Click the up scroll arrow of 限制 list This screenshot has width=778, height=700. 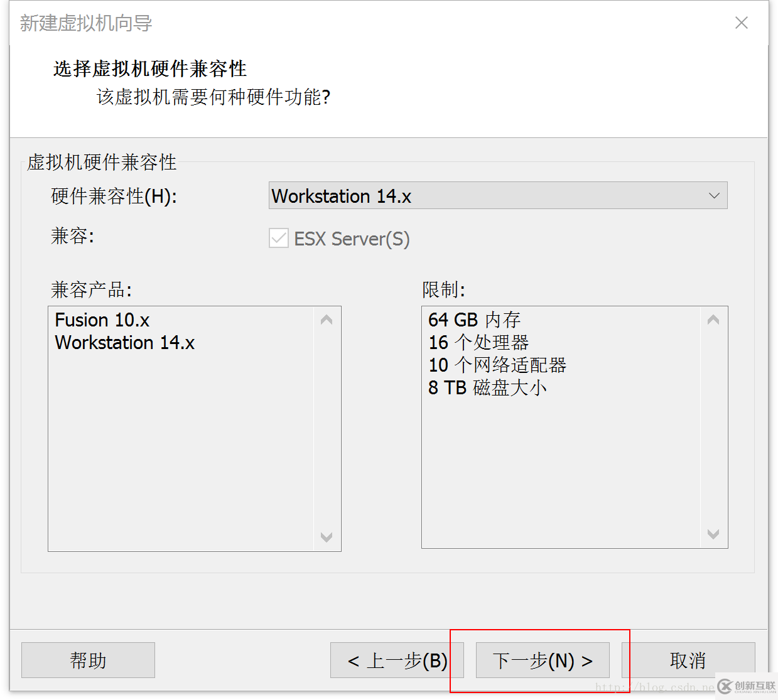(713, 320)
